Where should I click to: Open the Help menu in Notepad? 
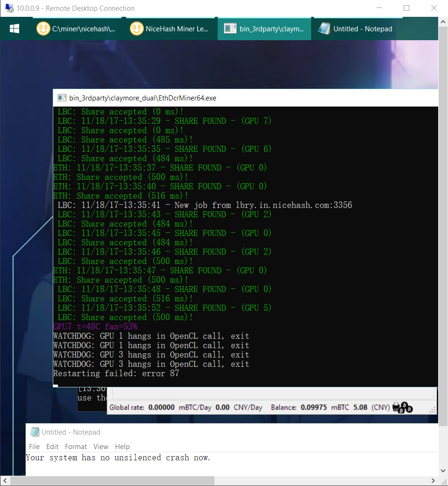tap(122, 447)
